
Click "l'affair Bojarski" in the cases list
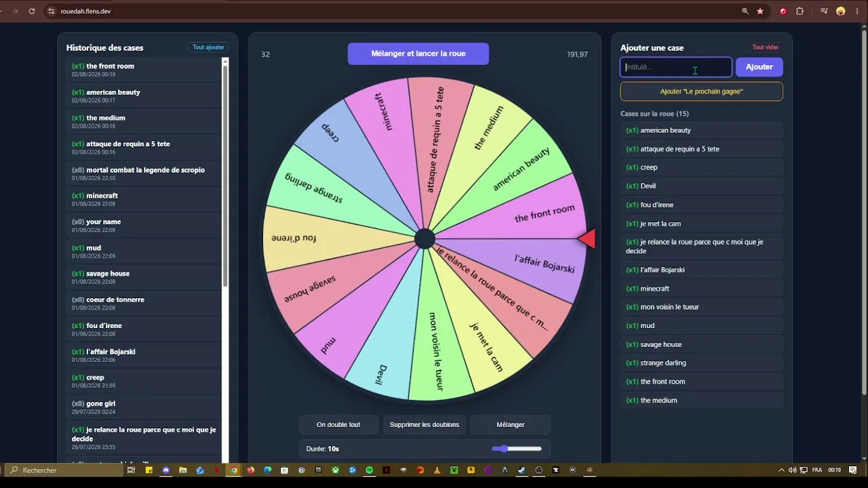[x=701, y=270]
